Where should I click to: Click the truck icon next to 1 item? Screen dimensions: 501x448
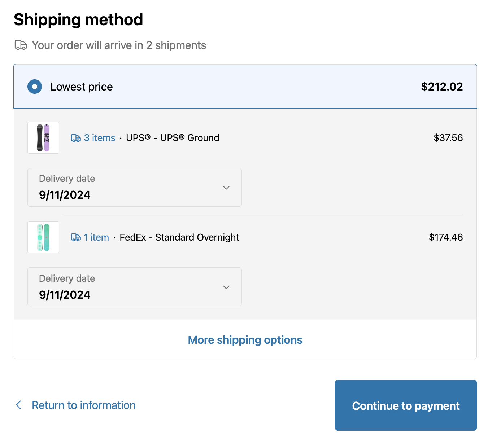[76, 237]
